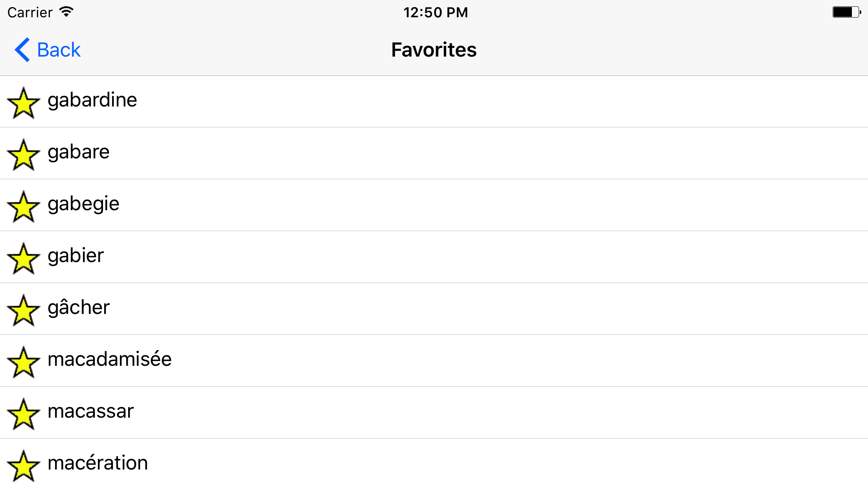Tap the blue back chevron arrow

click(x=22, y=50)
